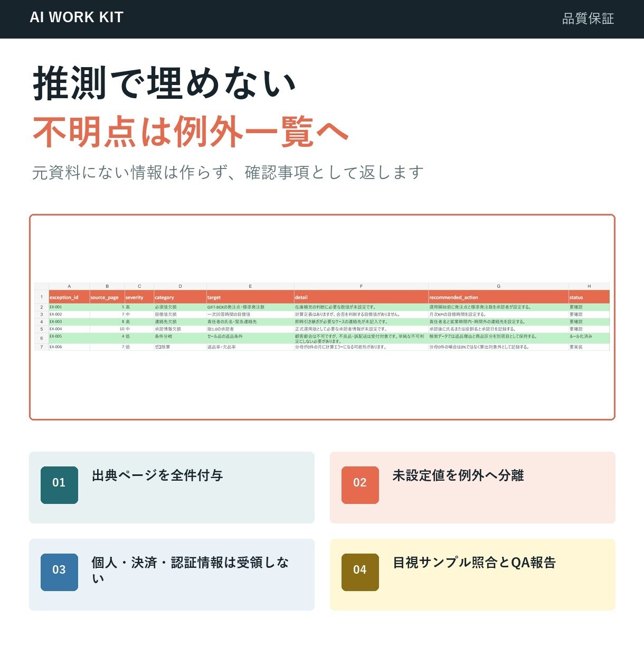
Task: Select the 分母が0件の月 detail cell
Action: click(361, 347)
